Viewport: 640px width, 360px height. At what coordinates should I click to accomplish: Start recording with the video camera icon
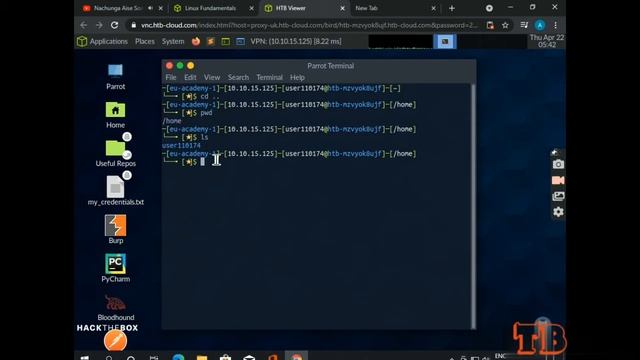(x=558, y=180)
